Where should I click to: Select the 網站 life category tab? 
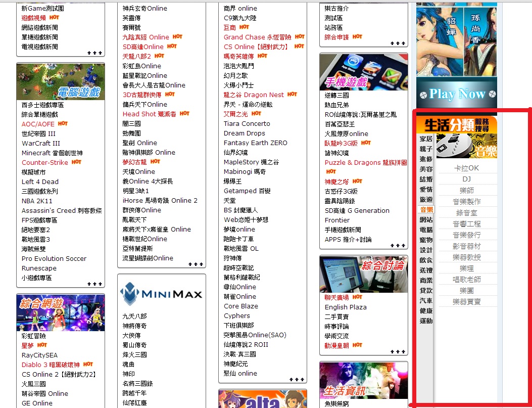coord(426,220)
